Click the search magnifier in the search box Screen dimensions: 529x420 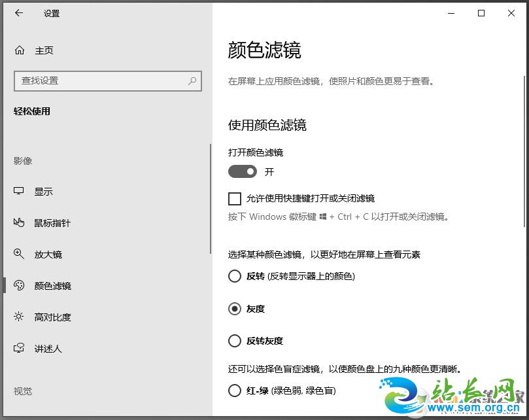pos(190,80)
